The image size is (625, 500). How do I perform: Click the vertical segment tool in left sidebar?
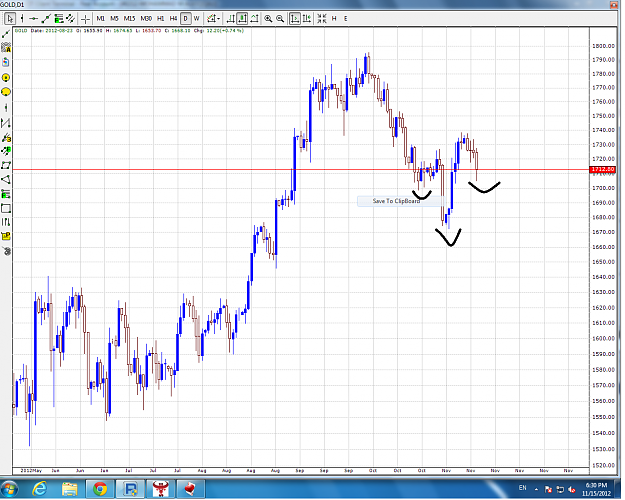[6, 108]
